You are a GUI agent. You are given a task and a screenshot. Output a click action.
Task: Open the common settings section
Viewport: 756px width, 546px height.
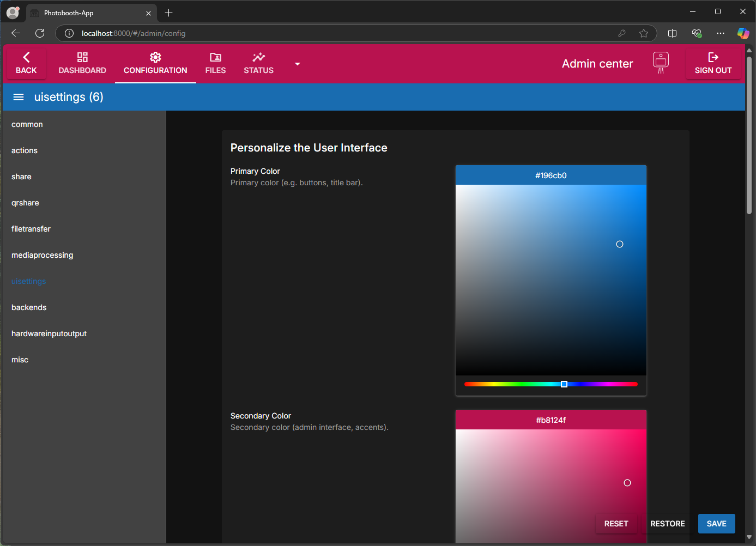tap(84, 124)
